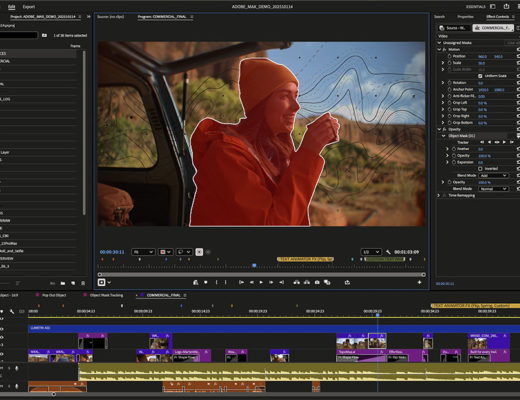Step back one frame in Program monitor
This screenshot has height=400, width=520.
(252, 282)
